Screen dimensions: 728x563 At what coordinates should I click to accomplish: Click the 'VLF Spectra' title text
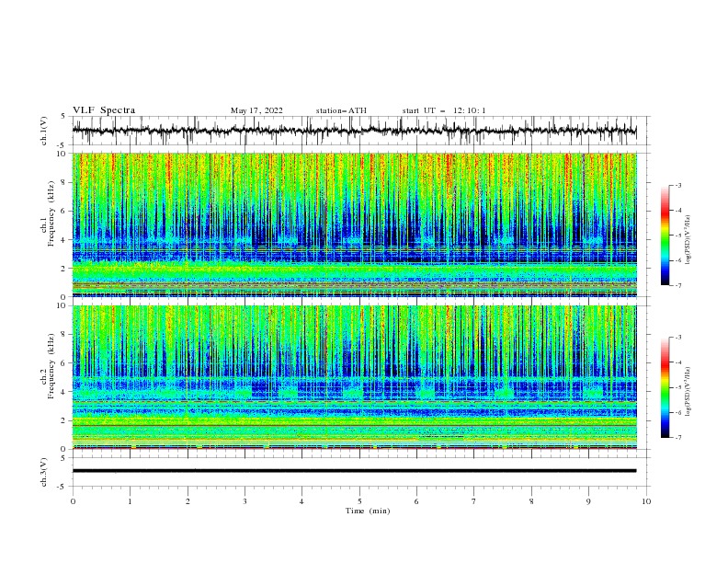[104, 110]
